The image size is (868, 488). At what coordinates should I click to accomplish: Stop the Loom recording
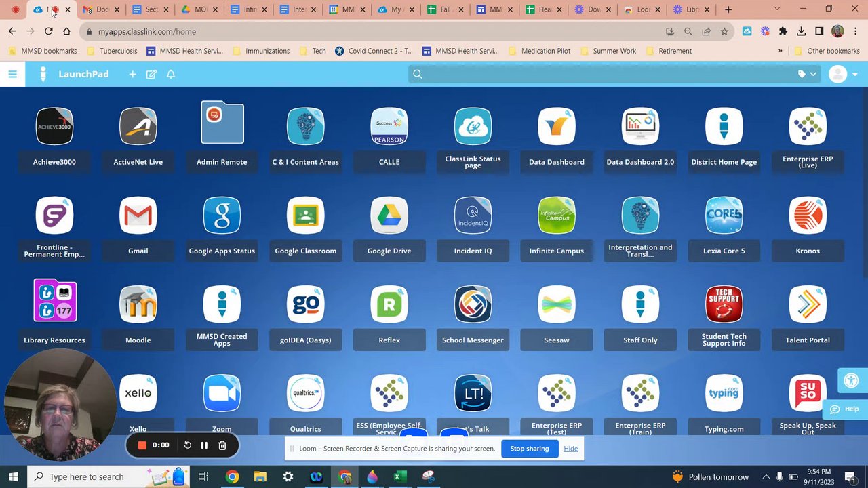click(142, 445)
